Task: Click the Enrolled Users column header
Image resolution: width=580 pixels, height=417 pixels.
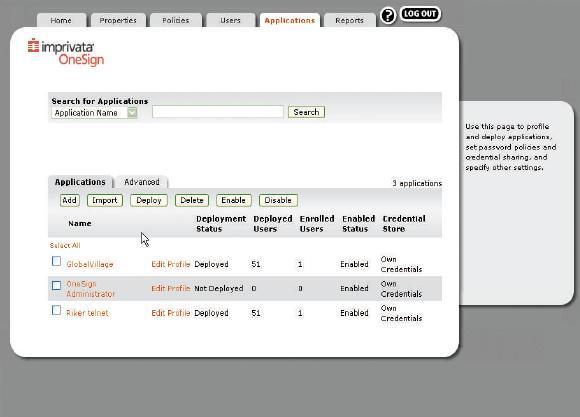Action: (317, 224)
